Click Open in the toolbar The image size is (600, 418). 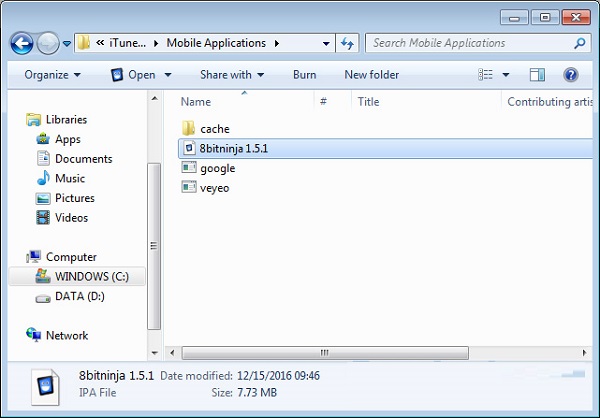click(x=134, y=75)
